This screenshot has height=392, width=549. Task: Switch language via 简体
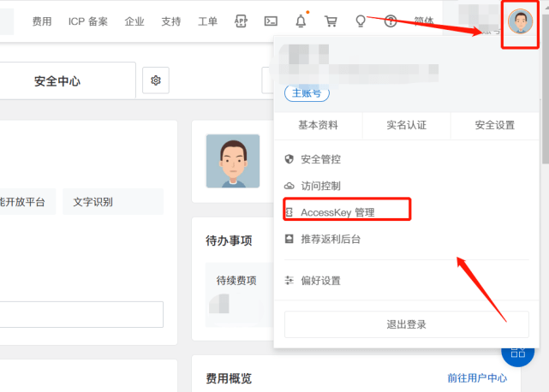(424, 21)
